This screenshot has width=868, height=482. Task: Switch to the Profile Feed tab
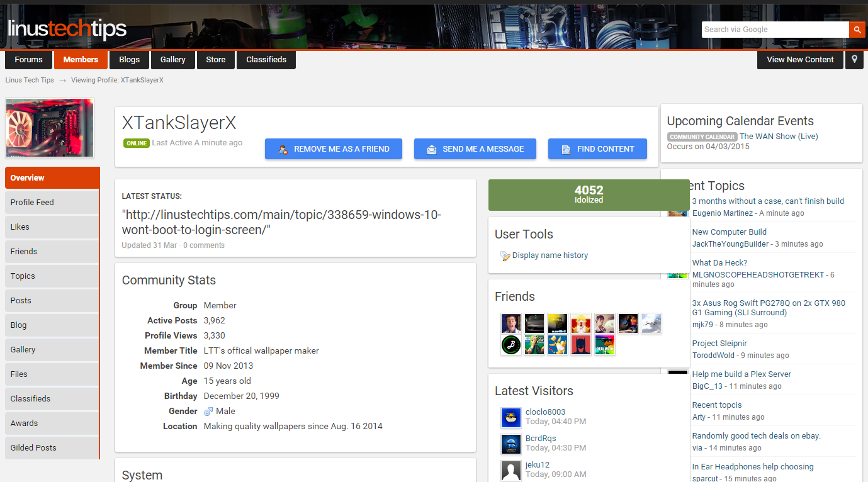52,203
